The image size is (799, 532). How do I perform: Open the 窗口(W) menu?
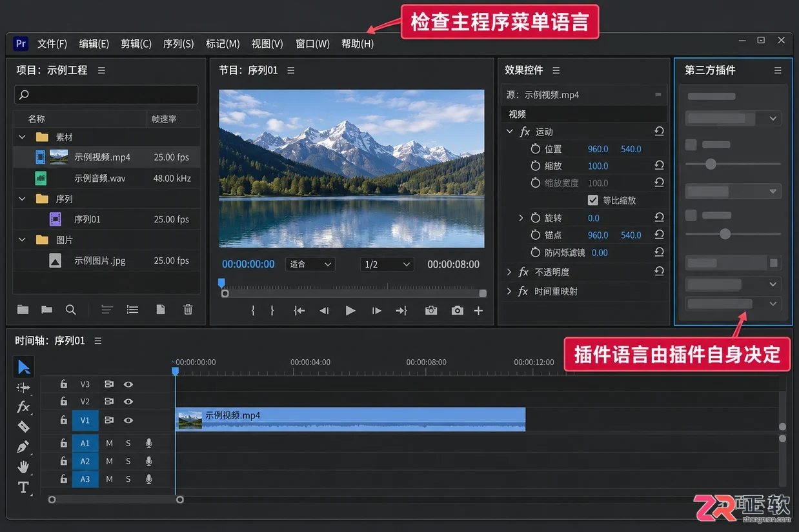pyautogui.click(x=312, y=44)
